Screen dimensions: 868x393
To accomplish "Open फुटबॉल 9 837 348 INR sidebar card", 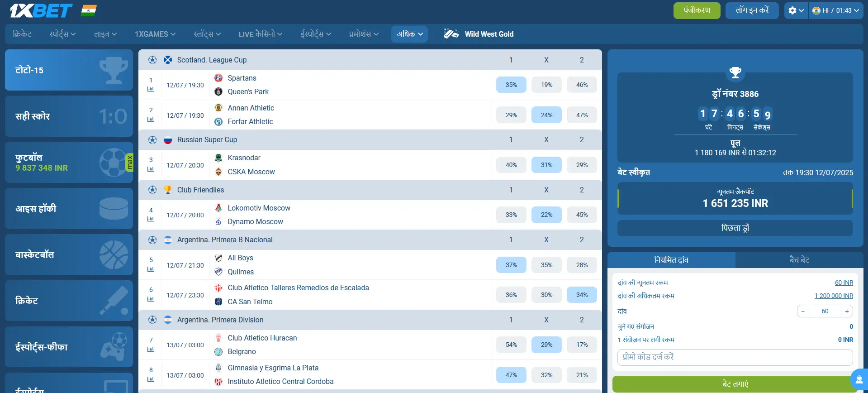I will [x=69, y=162].
